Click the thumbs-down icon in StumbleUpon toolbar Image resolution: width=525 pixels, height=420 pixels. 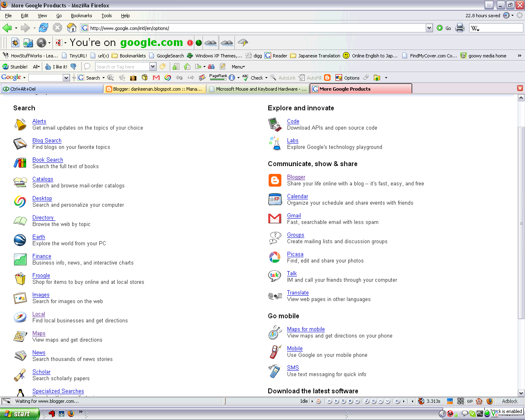pyautogui.click(x=73, y=66)
